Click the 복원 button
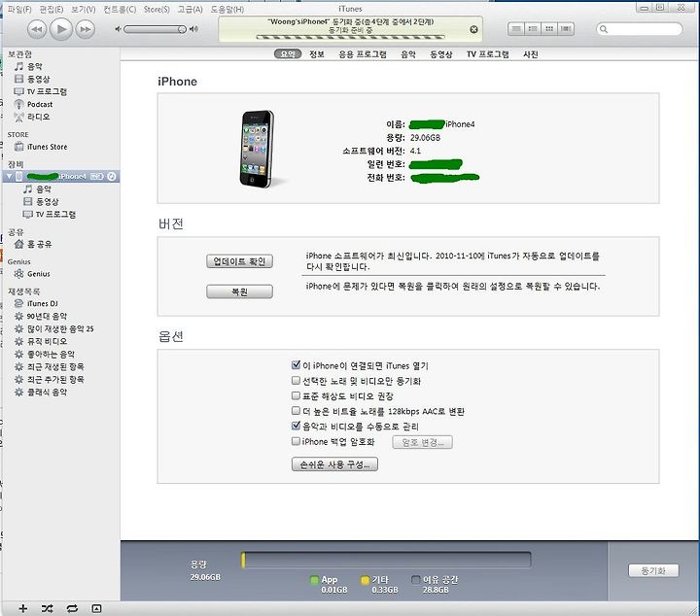Screen dimensions: 700x616 point(239,291)
